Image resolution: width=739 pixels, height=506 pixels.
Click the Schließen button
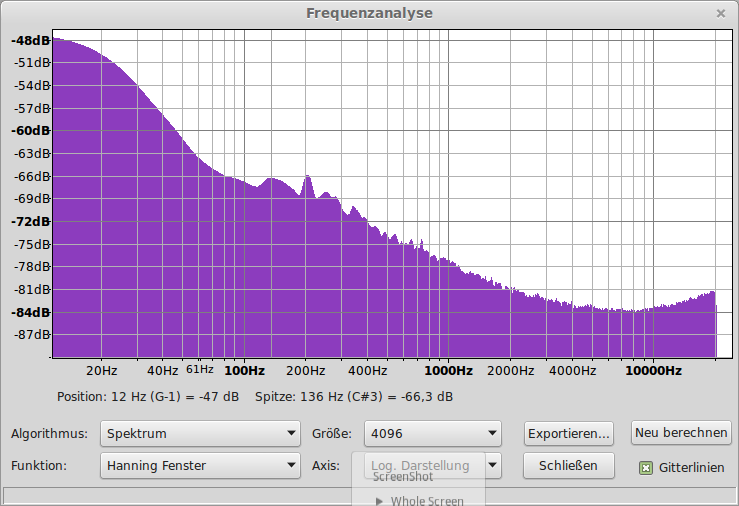point(568,465)
